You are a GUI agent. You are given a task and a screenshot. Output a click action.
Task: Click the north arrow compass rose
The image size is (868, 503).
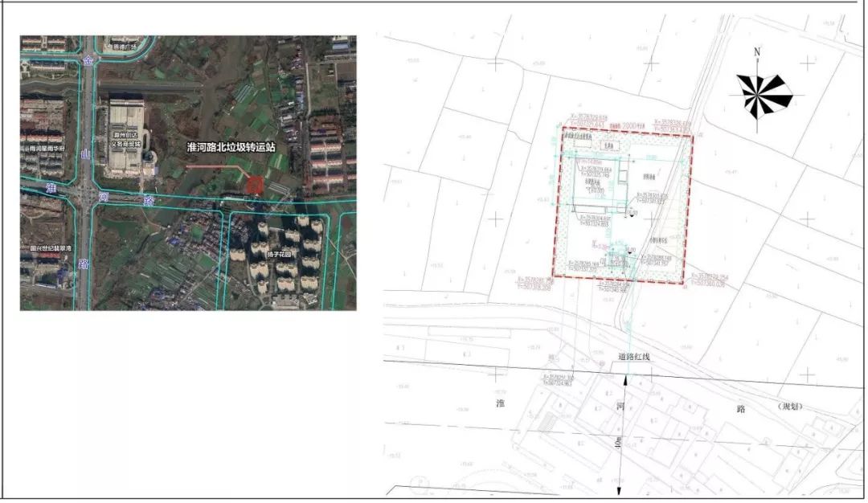(764, 96)
